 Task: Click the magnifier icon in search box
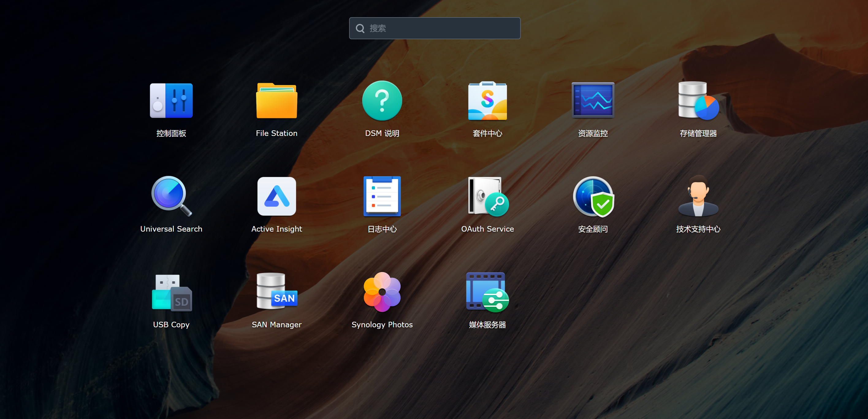(360, 28)
